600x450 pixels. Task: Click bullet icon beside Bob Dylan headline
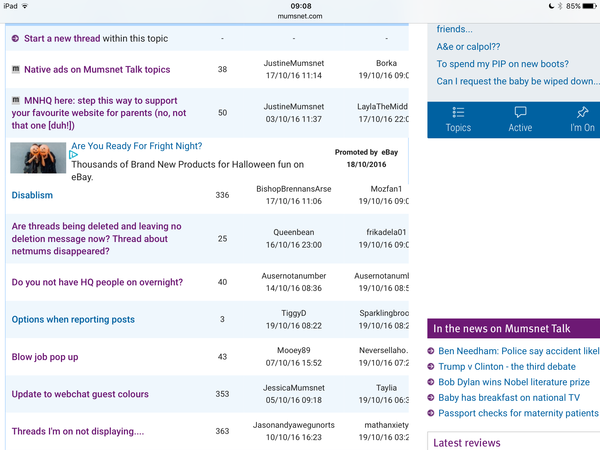pyautogui.click(x=430, y=382)
